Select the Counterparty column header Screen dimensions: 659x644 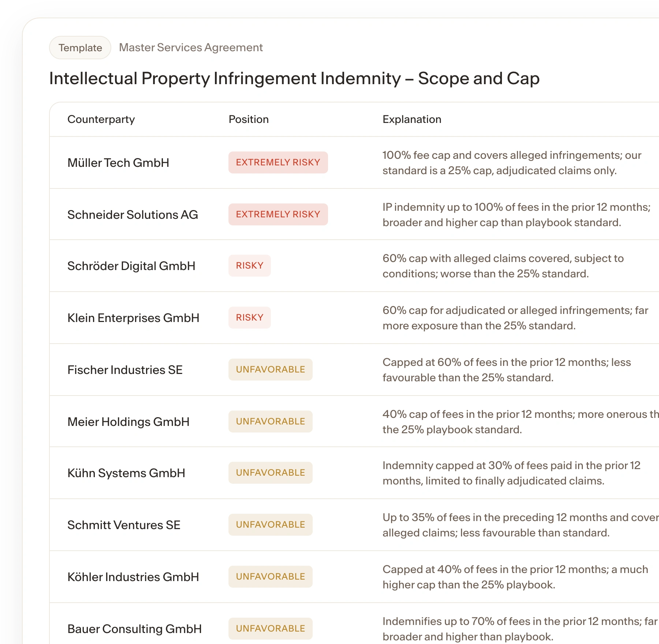coord(101,119)
